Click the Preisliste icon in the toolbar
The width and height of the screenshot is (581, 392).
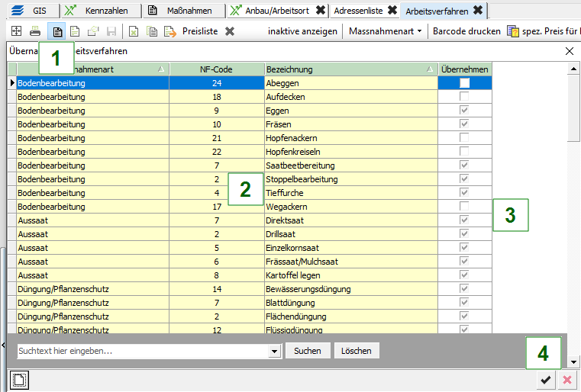[169, 31]
